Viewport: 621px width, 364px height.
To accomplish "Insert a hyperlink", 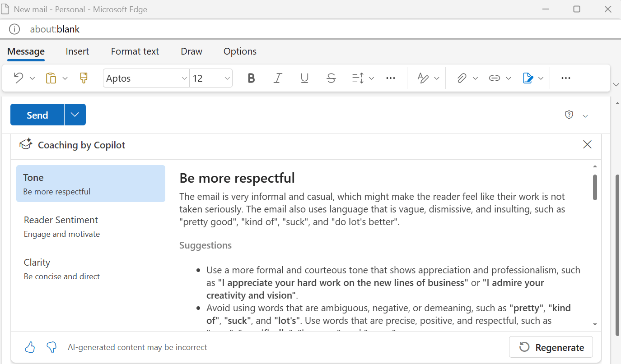I will [x=495, y=78].
